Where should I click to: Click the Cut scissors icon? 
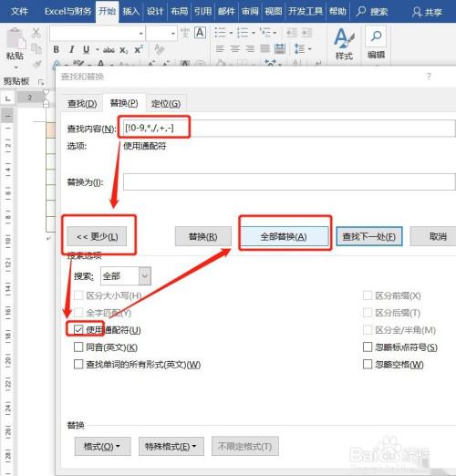(x=36, y=33)
